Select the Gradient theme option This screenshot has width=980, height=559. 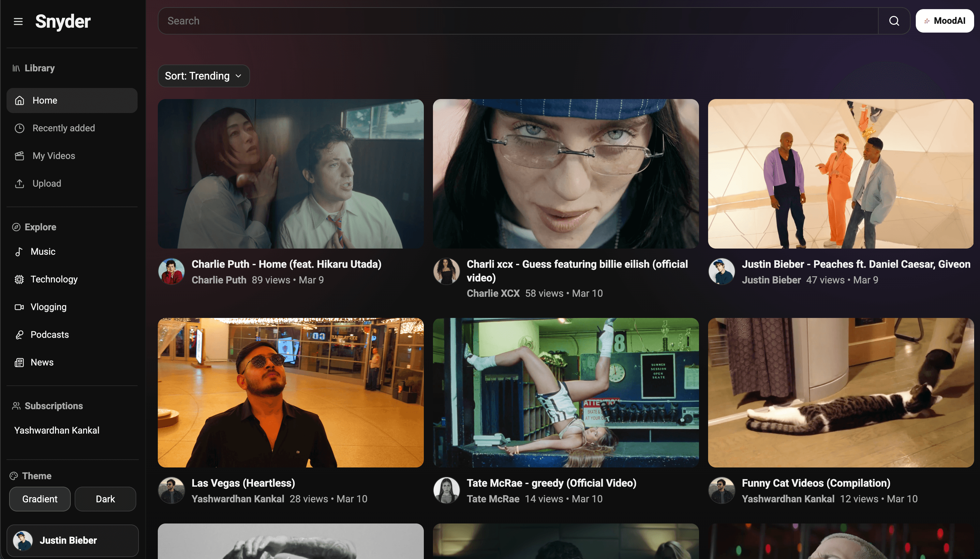[40, 499]
